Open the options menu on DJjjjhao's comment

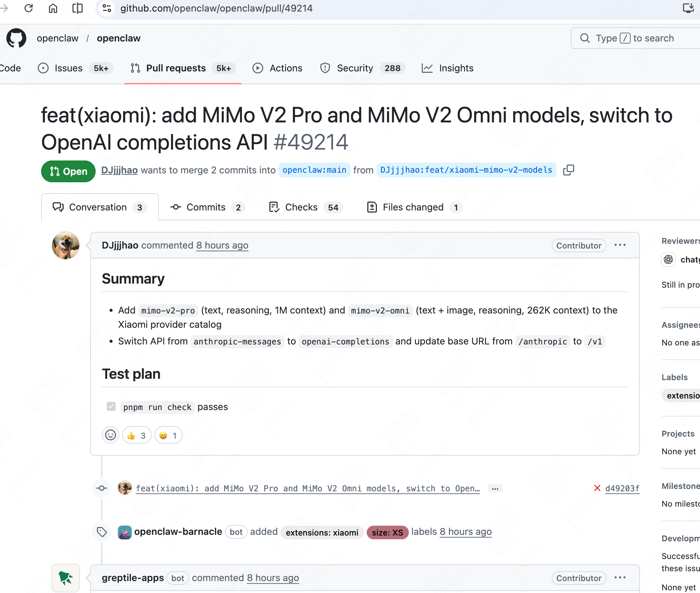pyautogui.click(x=620, y=245)
